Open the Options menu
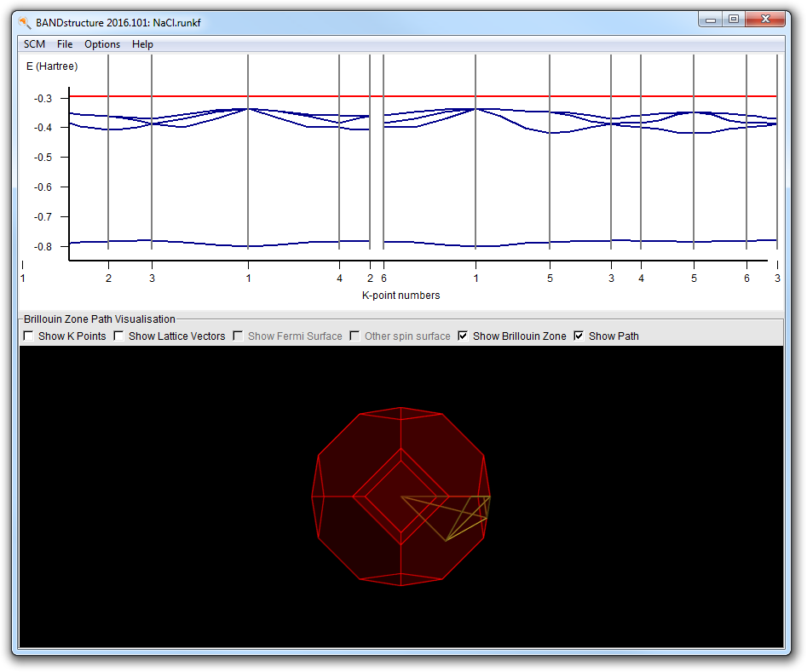807x672 pixels. click(x=102, y=44)
